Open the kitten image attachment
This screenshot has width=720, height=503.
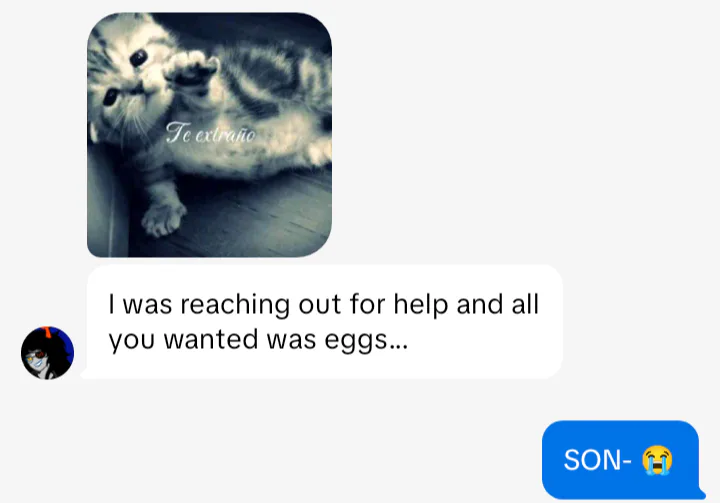(x=209, y=135)
